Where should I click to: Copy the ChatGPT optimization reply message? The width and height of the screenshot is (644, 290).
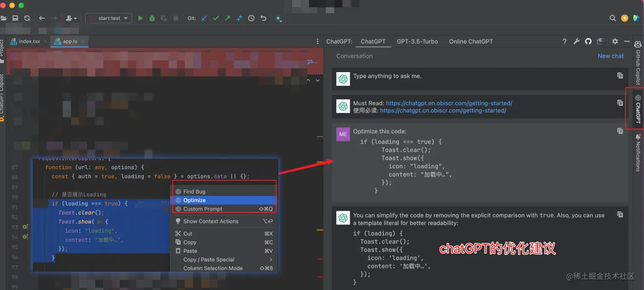pyautogui.click(x=620, y=214)
